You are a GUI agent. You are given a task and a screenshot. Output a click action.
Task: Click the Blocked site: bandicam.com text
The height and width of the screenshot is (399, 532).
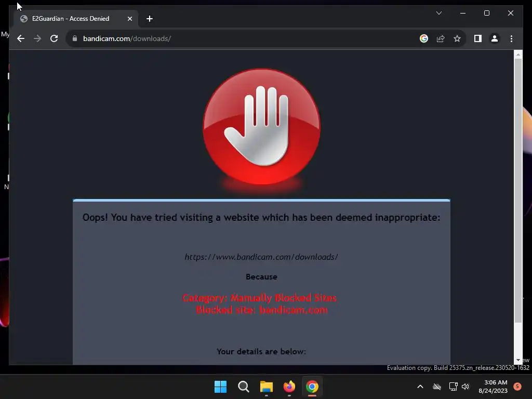coord(262,310)
